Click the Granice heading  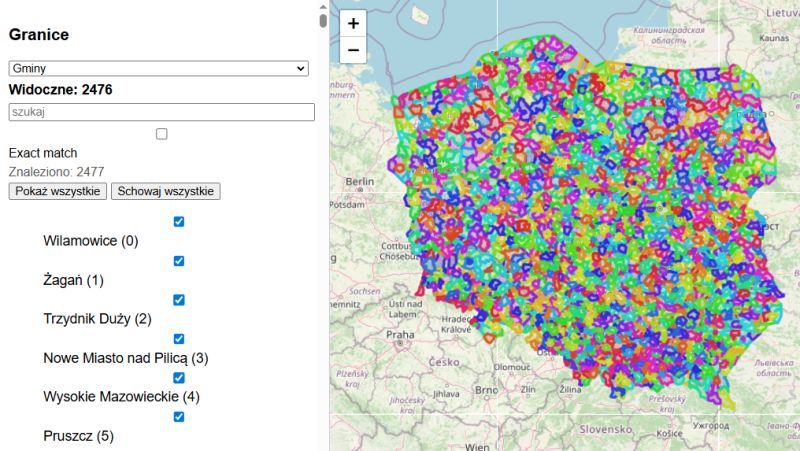click(x=39, y=35)
